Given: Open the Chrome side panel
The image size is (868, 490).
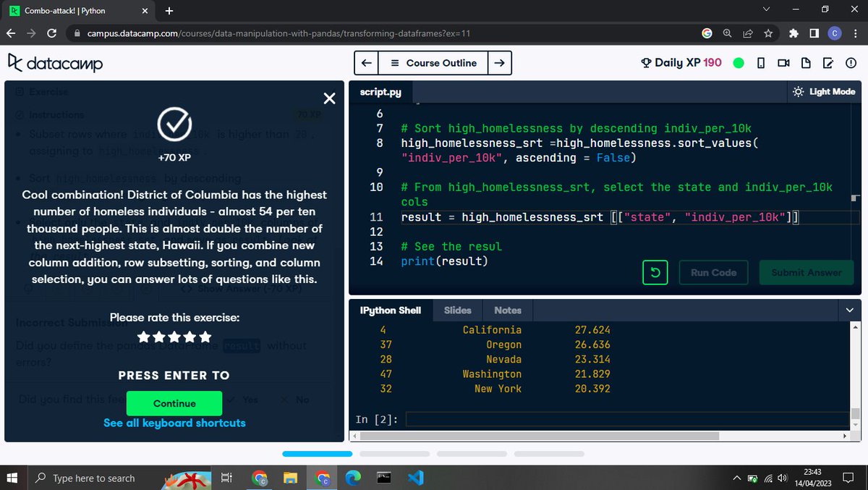Looking at the screenshot, I should coord(814,33).
